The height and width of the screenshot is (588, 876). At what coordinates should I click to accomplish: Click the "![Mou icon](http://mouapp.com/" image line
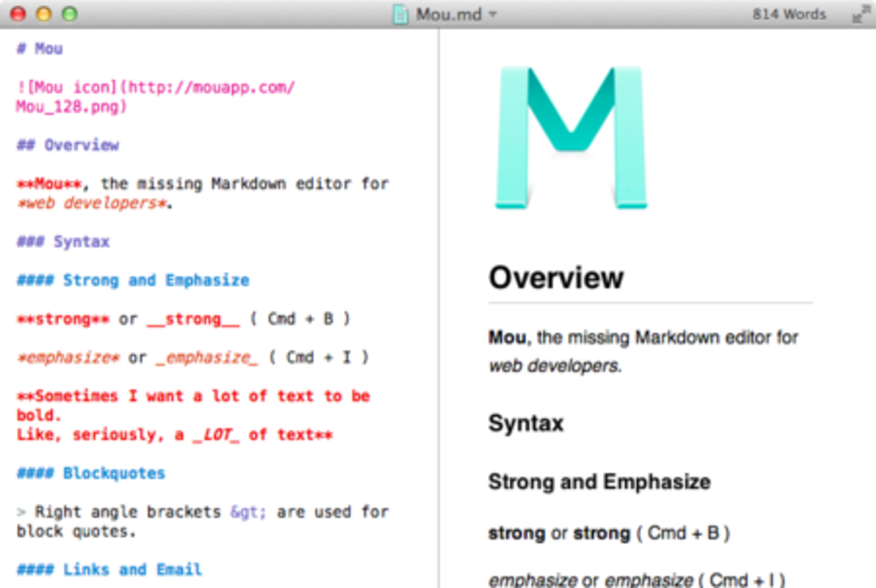[x=156, y=88]
